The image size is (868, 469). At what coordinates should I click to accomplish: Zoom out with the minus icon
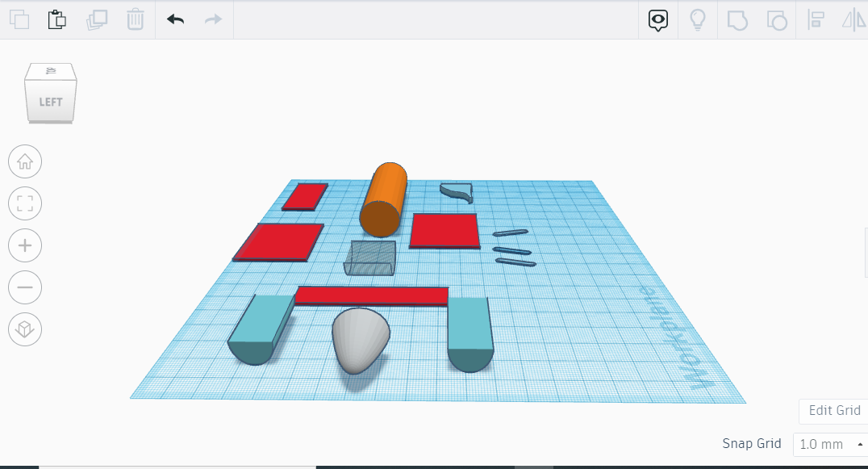pos(24,287)
